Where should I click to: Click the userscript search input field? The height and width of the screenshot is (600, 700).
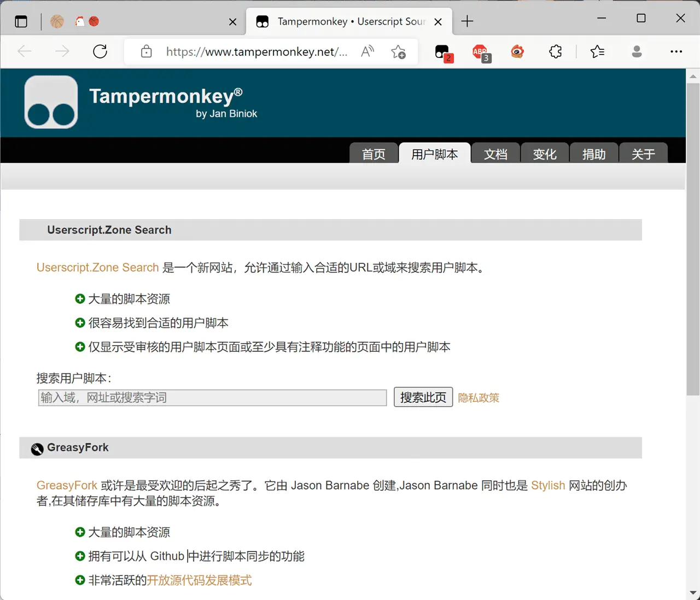212,398
